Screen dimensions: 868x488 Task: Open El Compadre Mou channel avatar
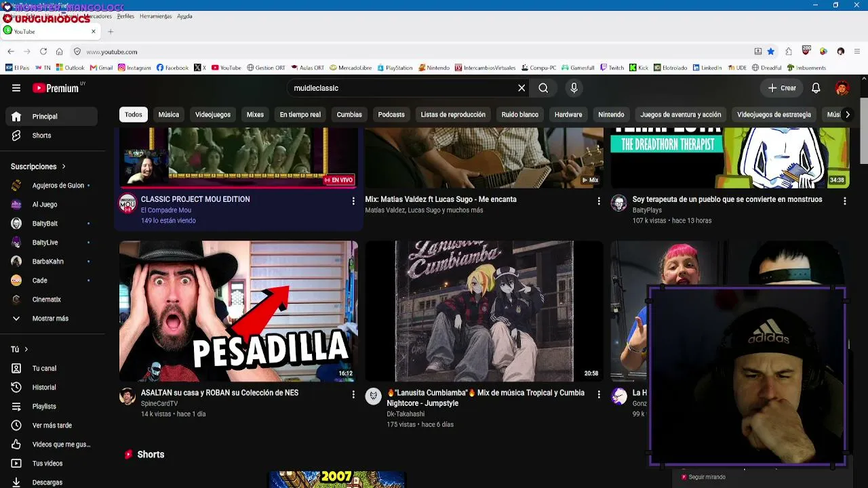[x=127, y=203]
